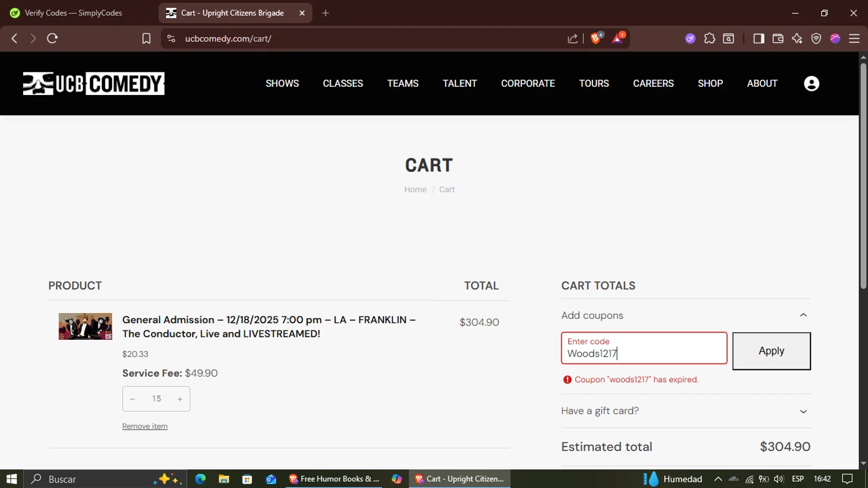
Task: Open the TOURS page
Action: pyautogui.click(x=594, y=83)
